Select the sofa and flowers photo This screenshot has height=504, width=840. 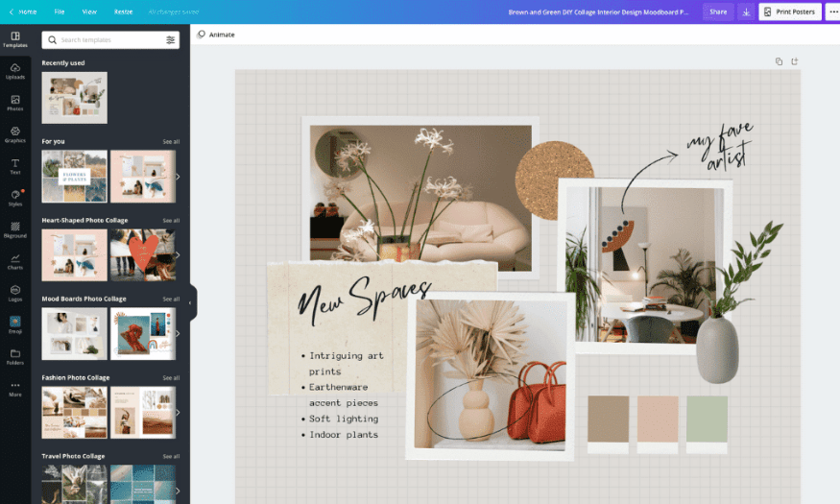[420, 196]
